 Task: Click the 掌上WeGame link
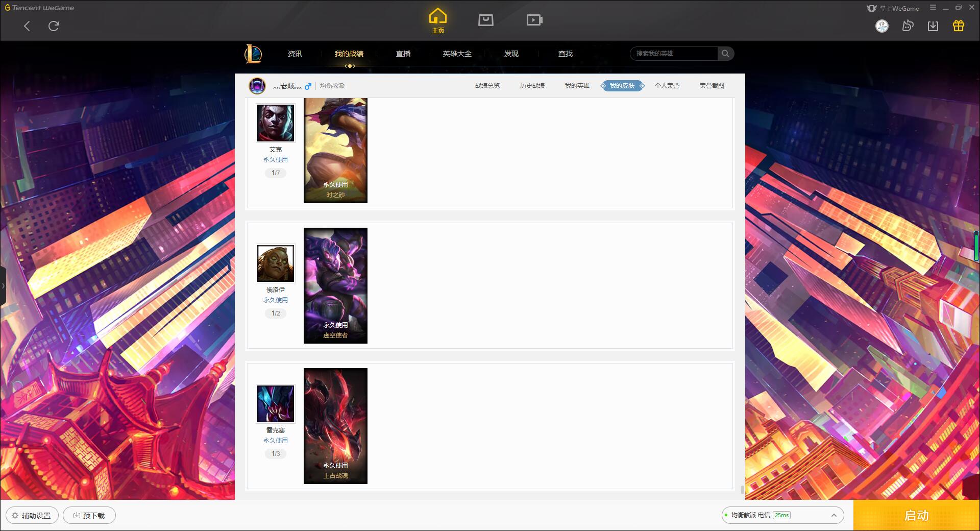pyautogui.click(x=893, y=8)
